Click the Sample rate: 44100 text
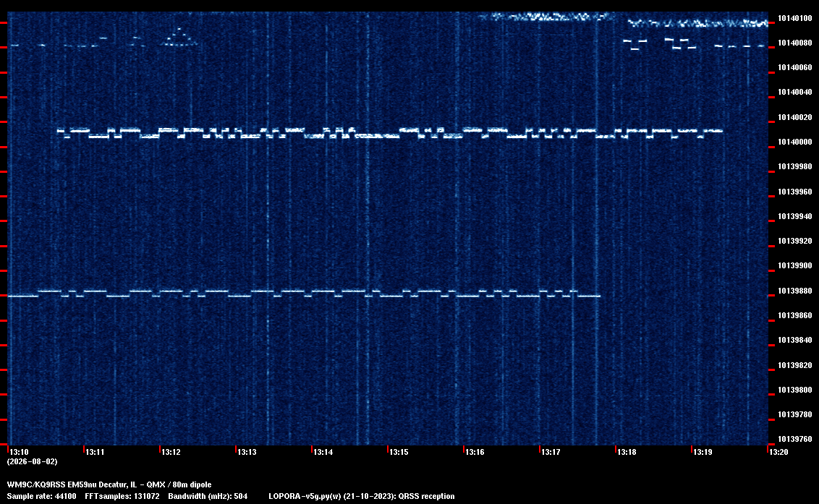The width and height of the screenshot is (819, 504). [x=41, y=496]
